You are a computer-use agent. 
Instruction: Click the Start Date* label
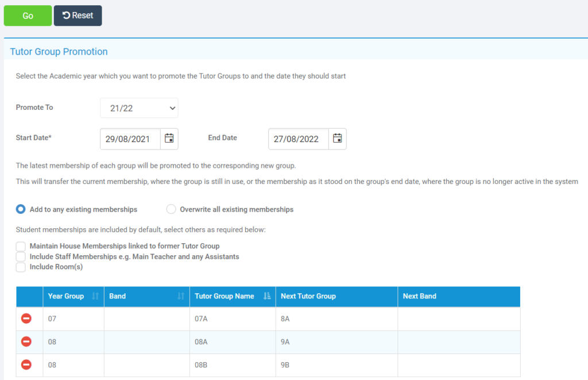click(34, 138)
